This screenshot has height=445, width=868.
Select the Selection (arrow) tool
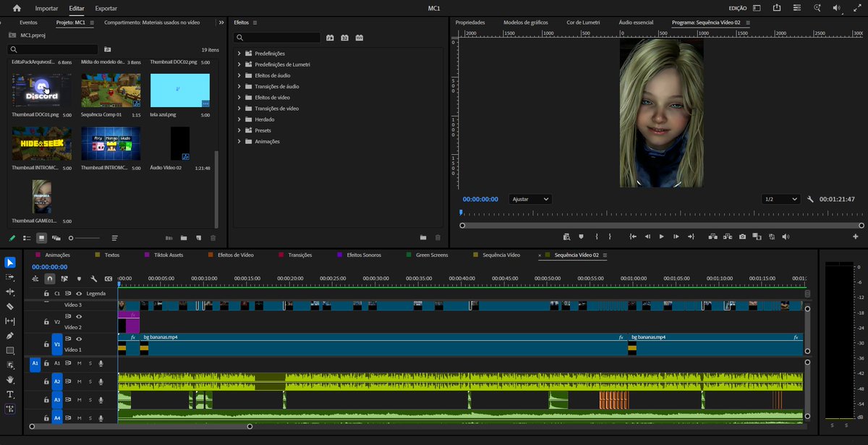[x=10, y=262]
